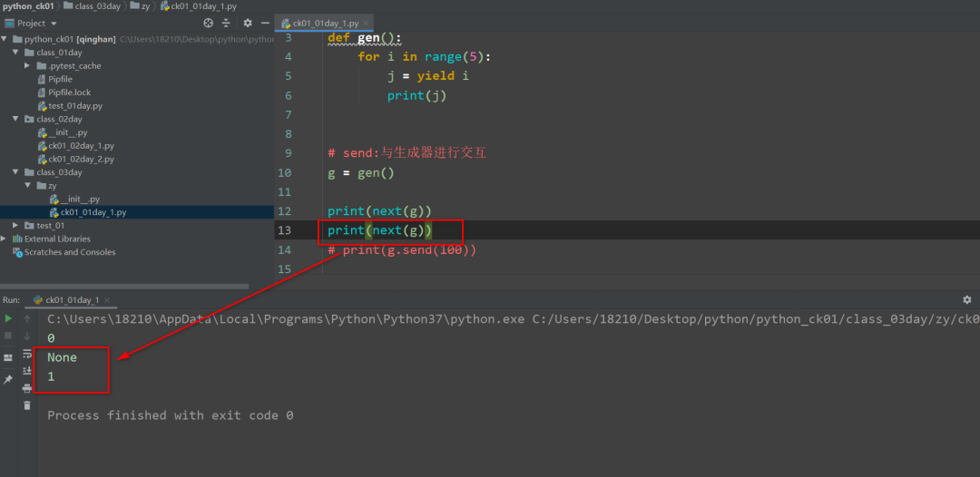This screenshot has width=980, height=477.
Task: Click the Project panel window icon
Action: 9,23
